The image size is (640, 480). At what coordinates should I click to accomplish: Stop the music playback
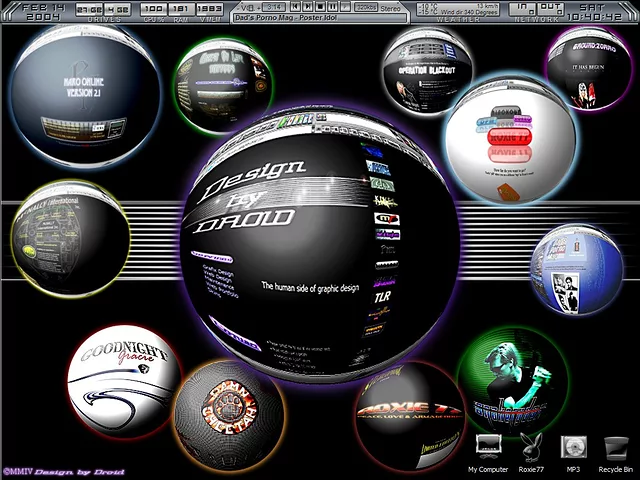[x=321, y=8]
